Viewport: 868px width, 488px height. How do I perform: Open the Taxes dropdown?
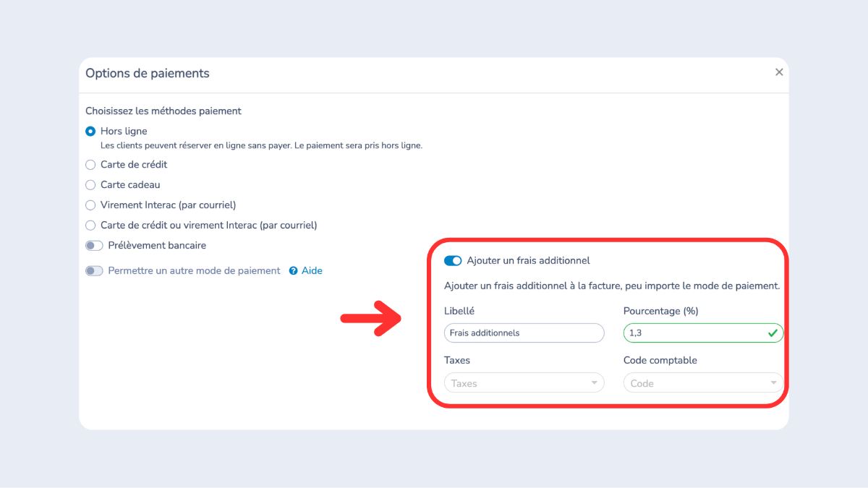point(524,383)
